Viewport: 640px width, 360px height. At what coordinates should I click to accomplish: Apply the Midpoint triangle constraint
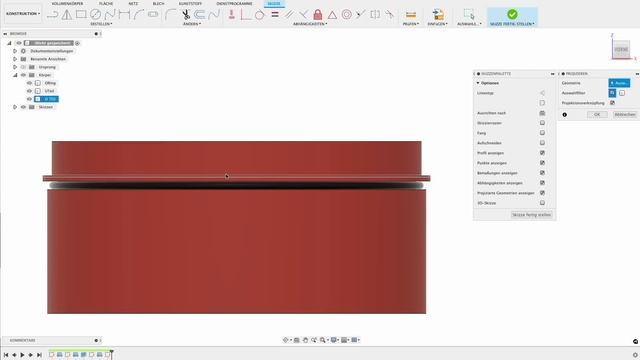pos(332,15)
